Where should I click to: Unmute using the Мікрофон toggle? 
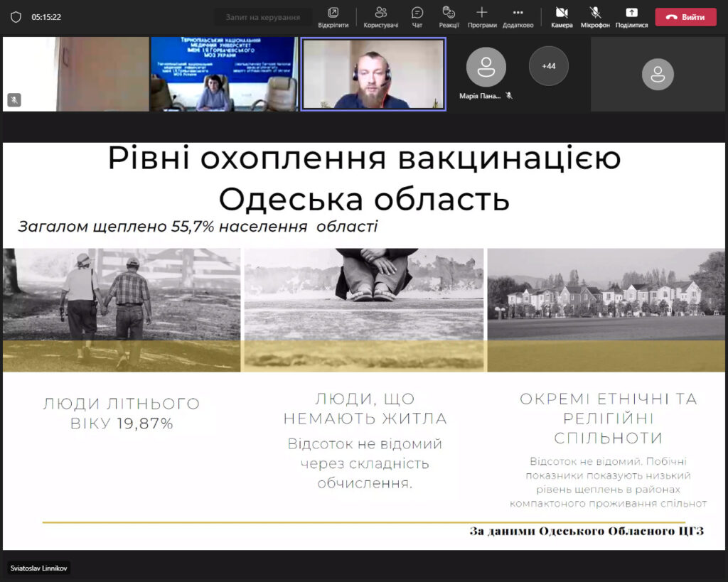[595, 17]
